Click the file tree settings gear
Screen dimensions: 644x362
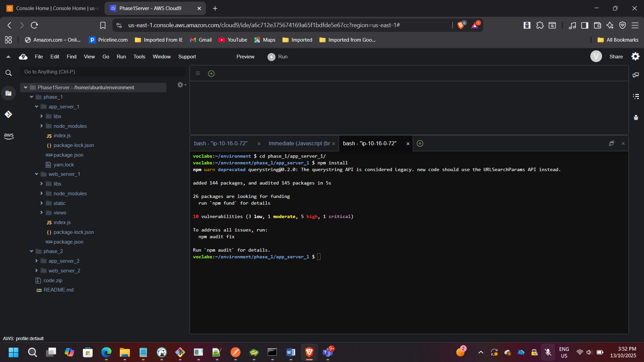coord(181,85)
